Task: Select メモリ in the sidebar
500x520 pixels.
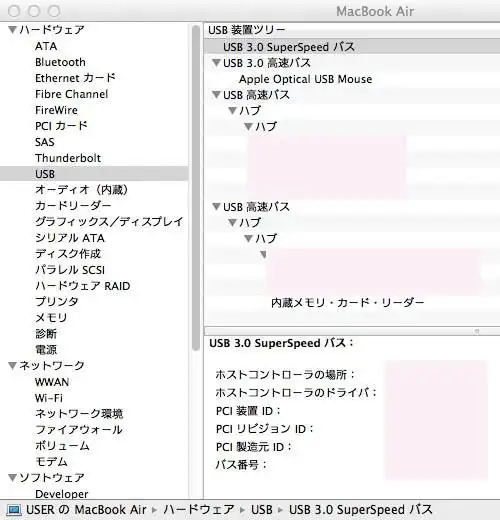Action: pos(51,318)
